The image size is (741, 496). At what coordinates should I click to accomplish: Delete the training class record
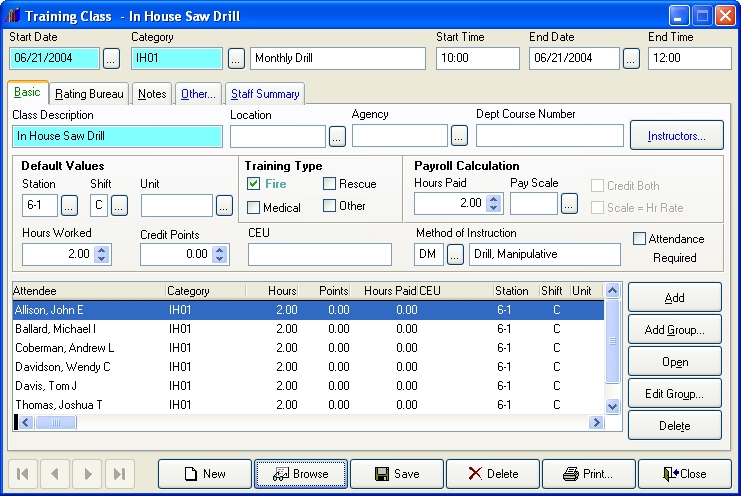coord(493,474)
